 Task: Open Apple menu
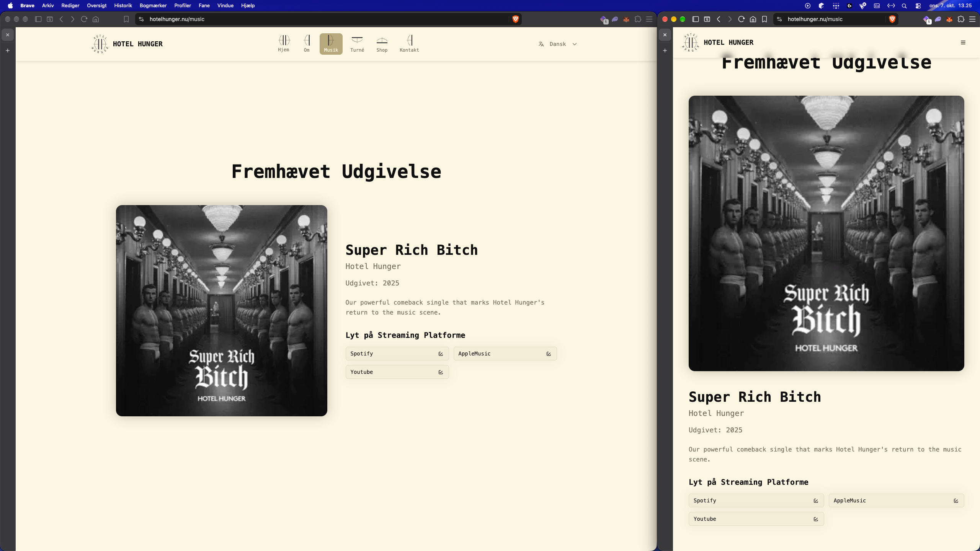point(10,5)
